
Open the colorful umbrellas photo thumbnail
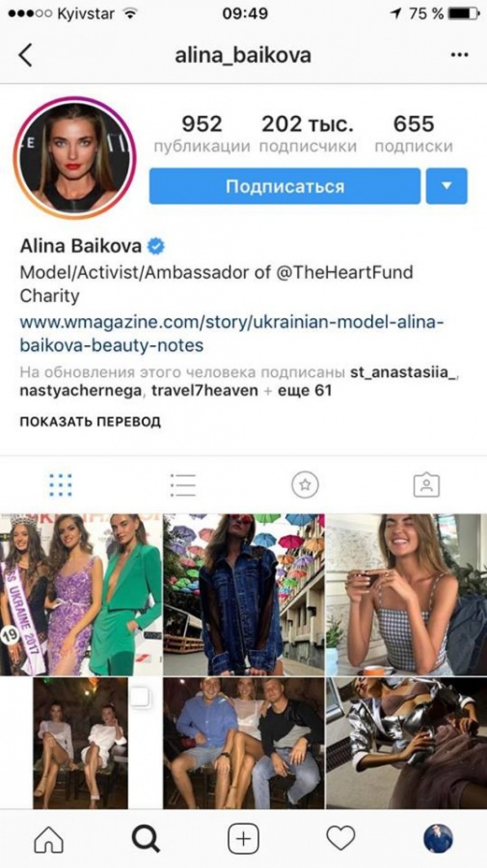coord(243,594)
